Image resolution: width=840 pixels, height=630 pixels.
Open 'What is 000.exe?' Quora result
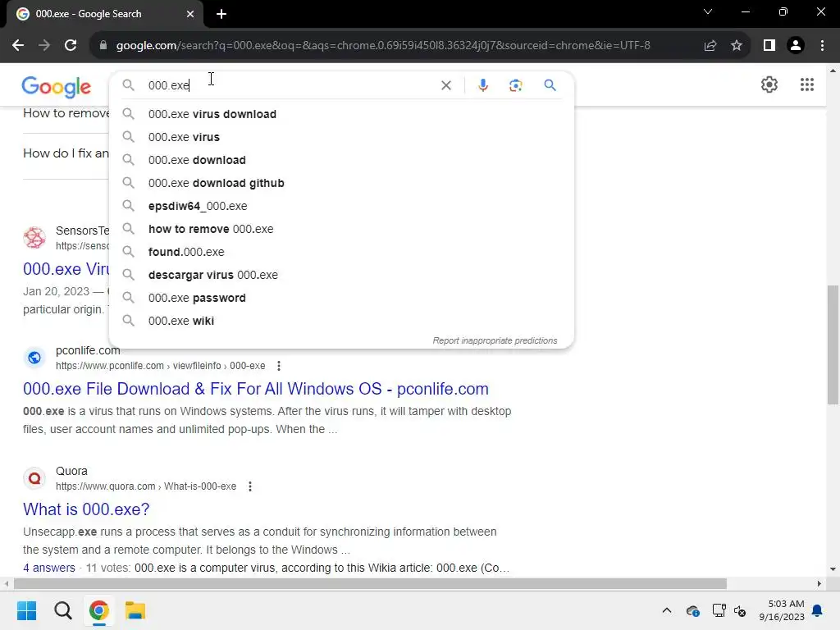(86, 509)
